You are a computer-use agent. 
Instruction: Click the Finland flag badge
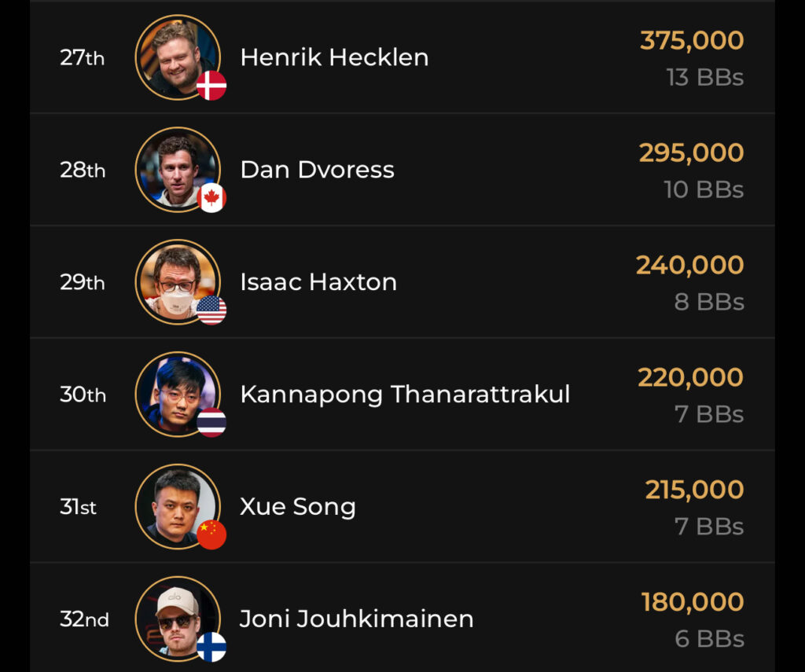coord(211,648)
